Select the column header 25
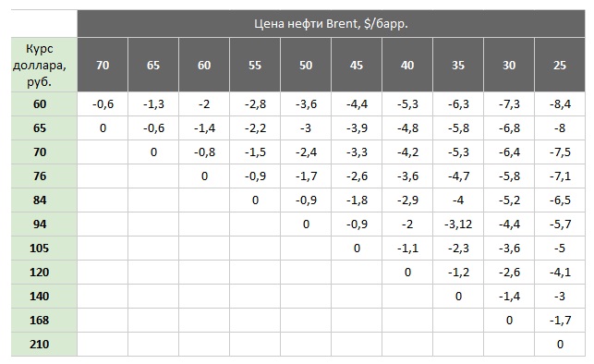 pos(560,65)
